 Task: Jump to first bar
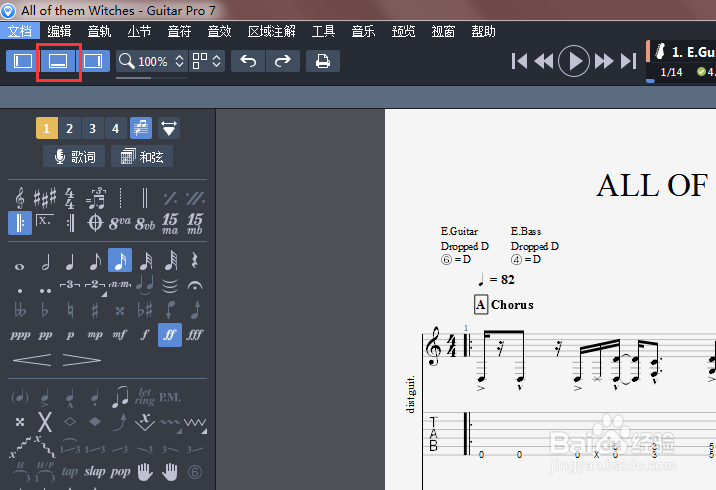coord(519,61)
